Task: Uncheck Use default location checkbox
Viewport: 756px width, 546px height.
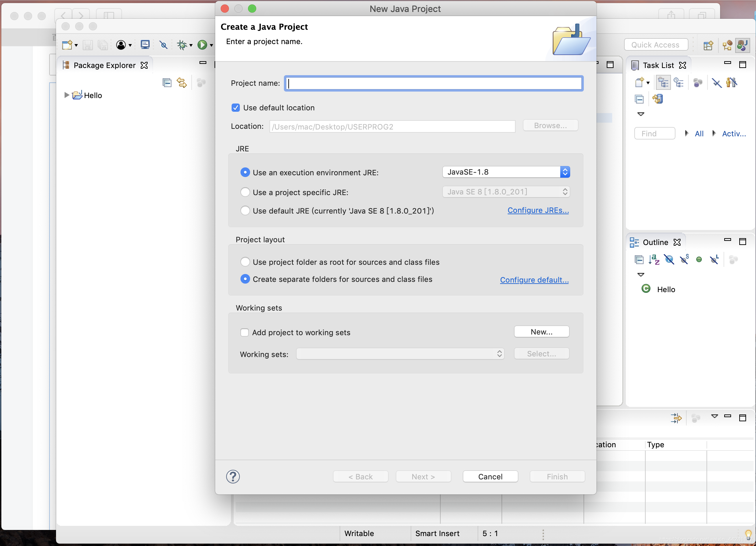Action: click(236, 108)
